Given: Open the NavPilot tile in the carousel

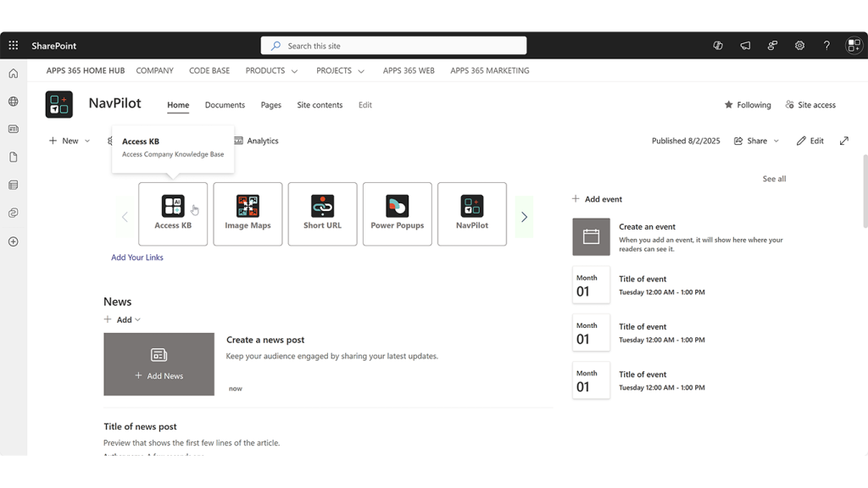Looking at the screenshot, I should tap(471, 214).
